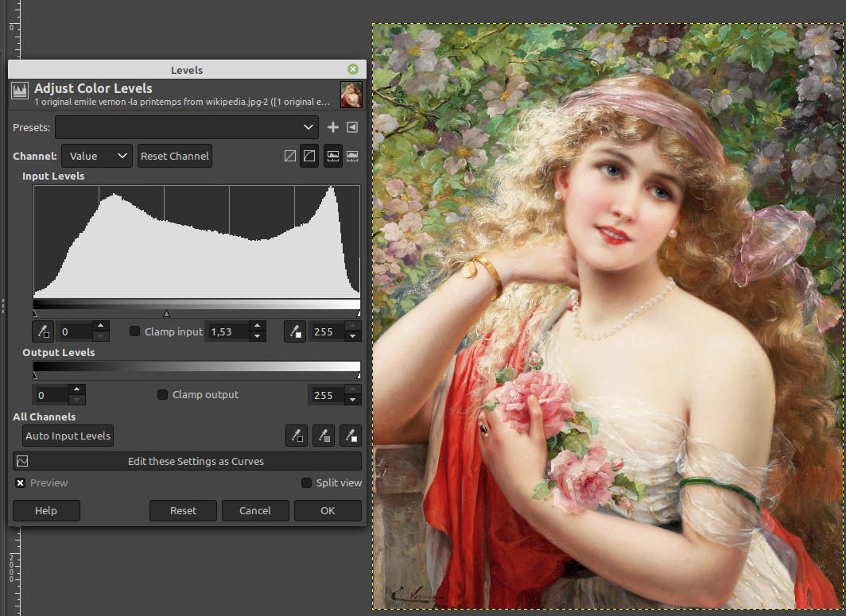Open the Presets dropdown
Image resolution: width=846 pixels, height=616 pixels.
[x=187, y=127]
